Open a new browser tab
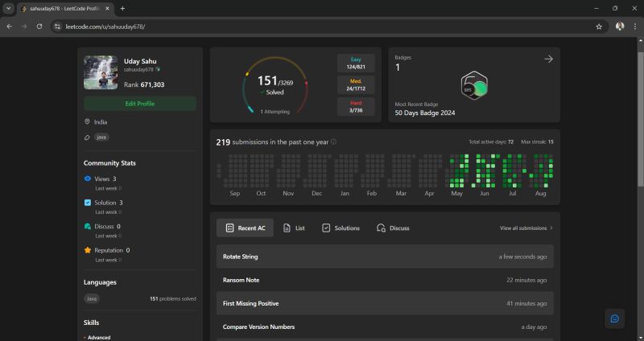 click(122, 8)
